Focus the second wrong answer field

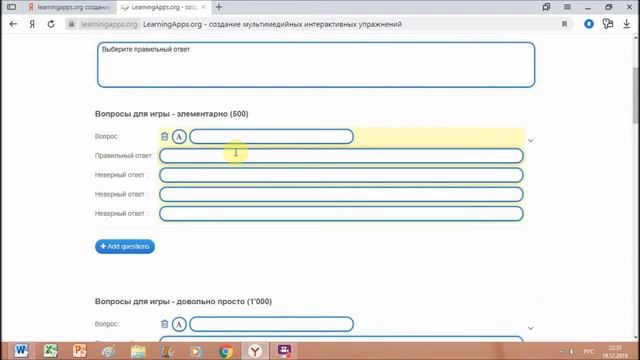click(341, 194)
